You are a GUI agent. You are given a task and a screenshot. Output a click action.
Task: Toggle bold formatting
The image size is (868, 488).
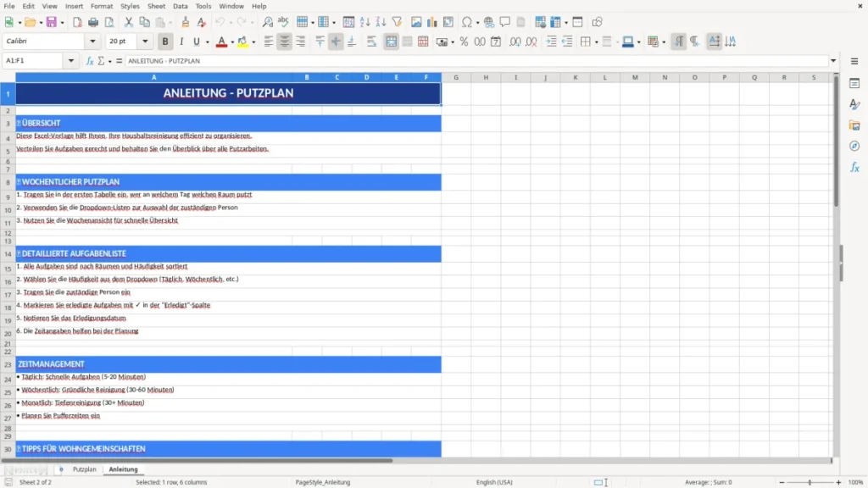tap(165, 42)
